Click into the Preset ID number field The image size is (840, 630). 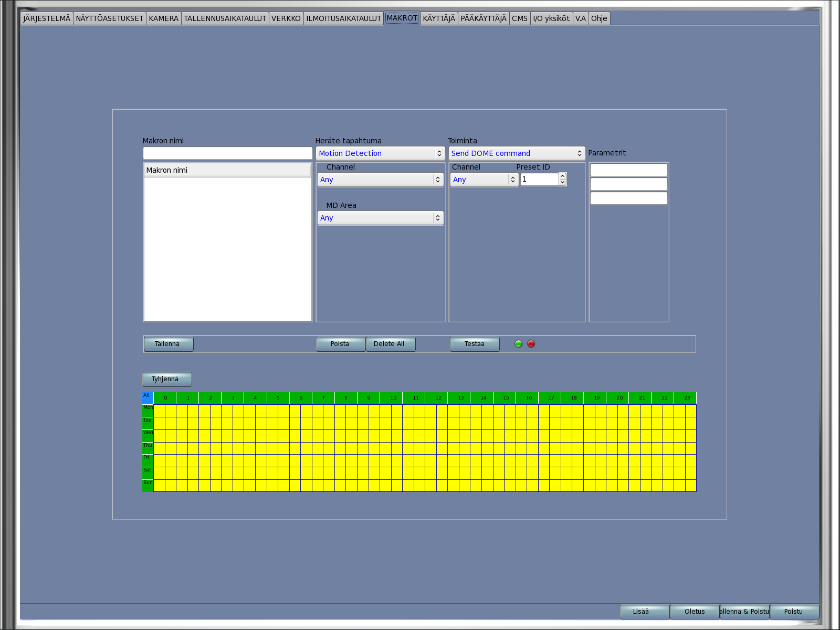540,180
